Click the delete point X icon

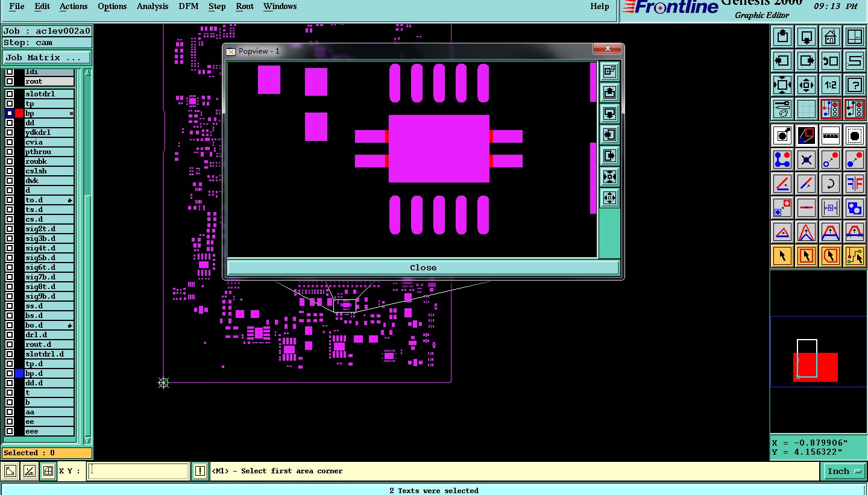807,160
